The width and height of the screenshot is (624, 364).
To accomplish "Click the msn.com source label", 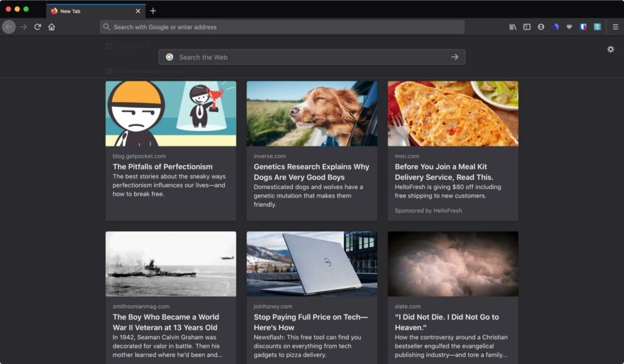I will [x=406, y=156].
